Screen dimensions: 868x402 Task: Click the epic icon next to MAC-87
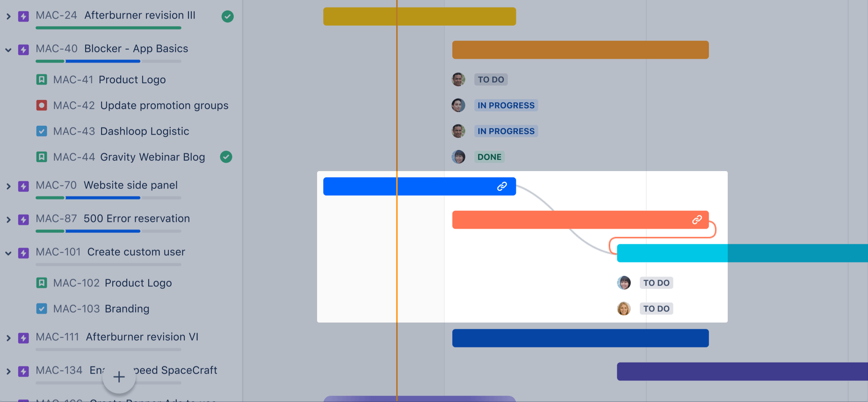point(23,219)
